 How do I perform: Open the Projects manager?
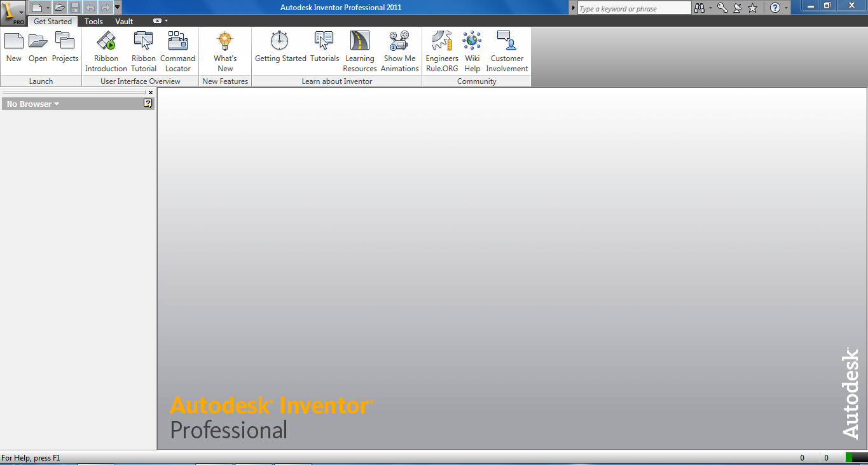65,47
